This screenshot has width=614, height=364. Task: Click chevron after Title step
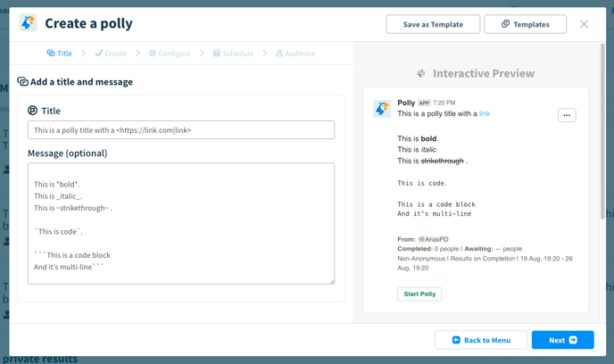[83, 54]
